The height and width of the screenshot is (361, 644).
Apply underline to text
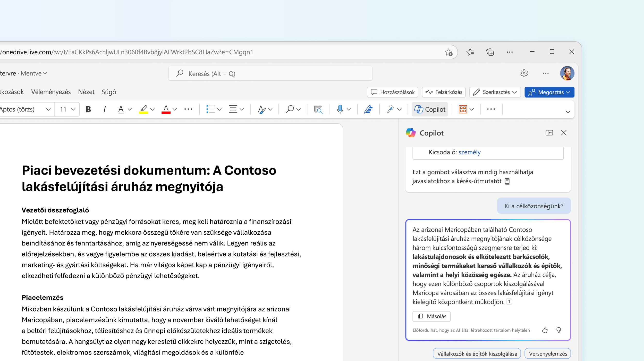(x=121, y=109)
